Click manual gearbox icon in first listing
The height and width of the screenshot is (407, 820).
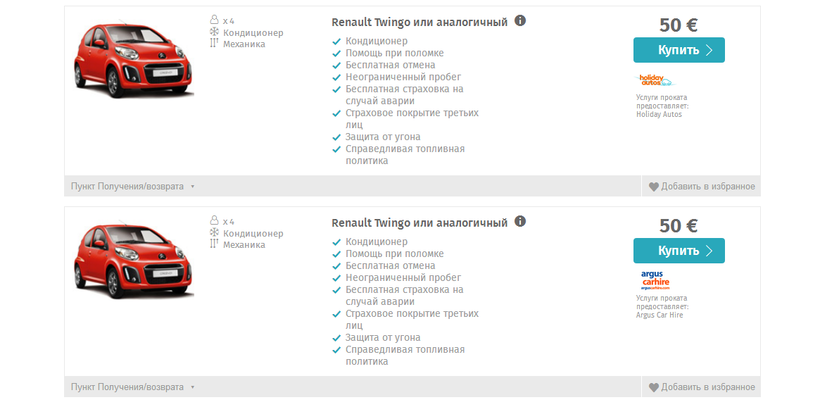(214, 44)
